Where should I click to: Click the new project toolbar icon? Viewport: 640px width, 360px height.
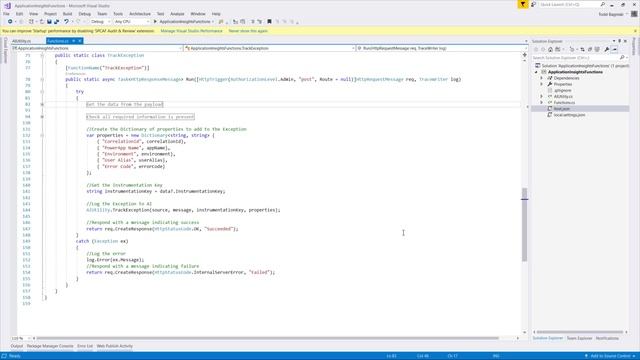tap(31, 22)
